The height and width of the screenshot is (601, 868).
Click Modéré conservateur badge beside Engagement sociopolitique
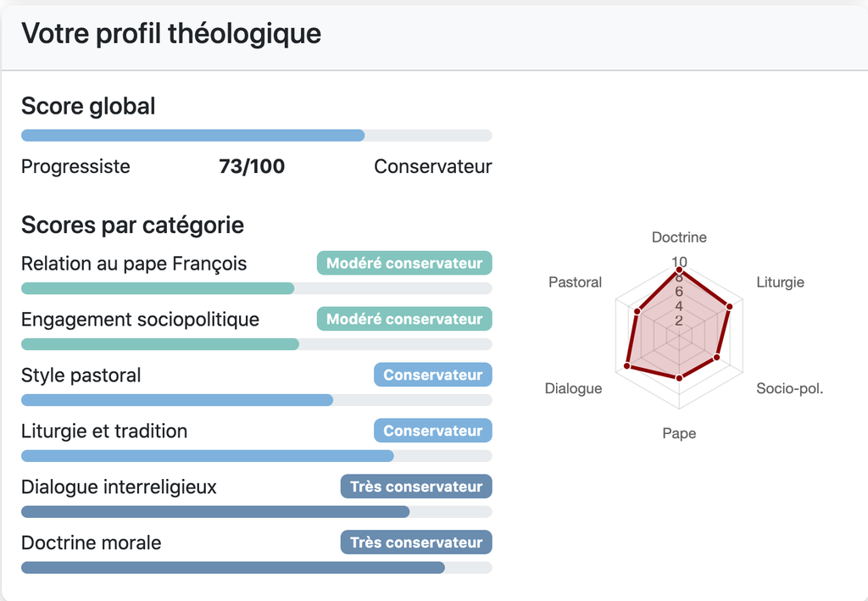coord(404,320)
